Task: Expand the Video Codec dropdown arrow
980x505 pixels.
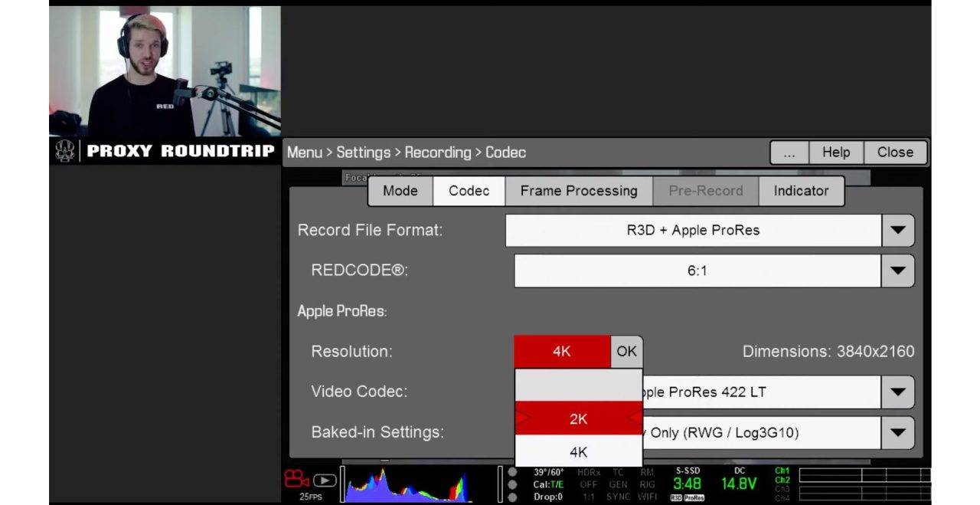Action: point(898,392)
